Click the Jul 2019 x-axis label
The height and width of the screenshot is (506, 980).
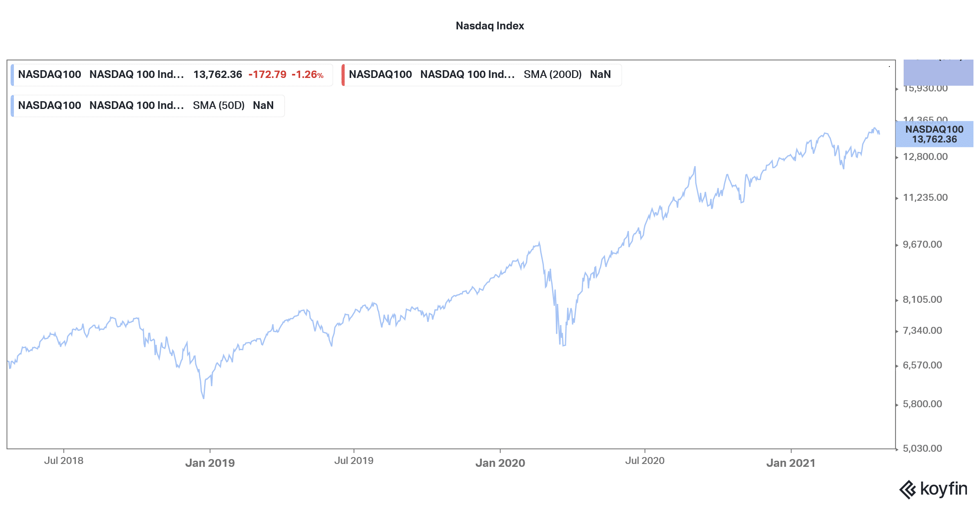(x=354, y=461)
